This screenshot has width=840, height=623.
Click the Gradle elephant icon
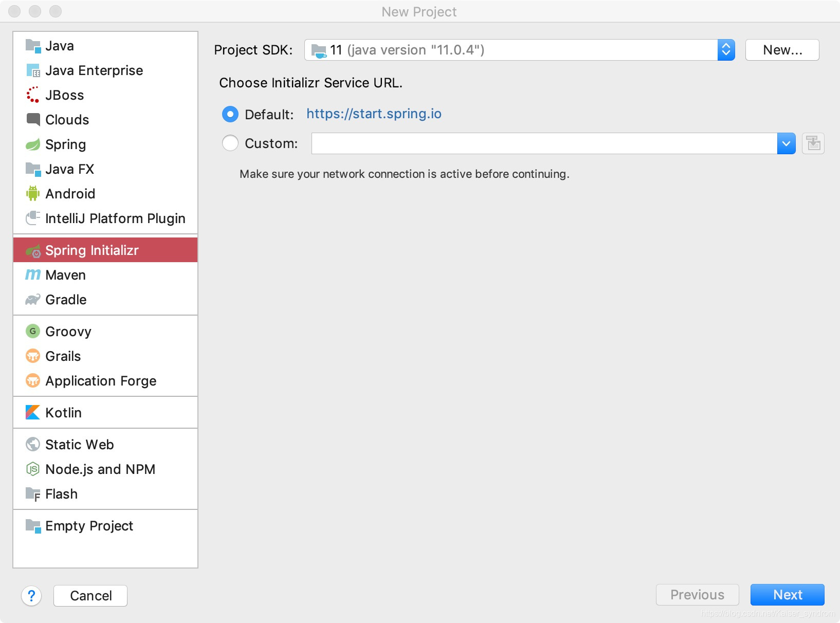pos(33,300)
